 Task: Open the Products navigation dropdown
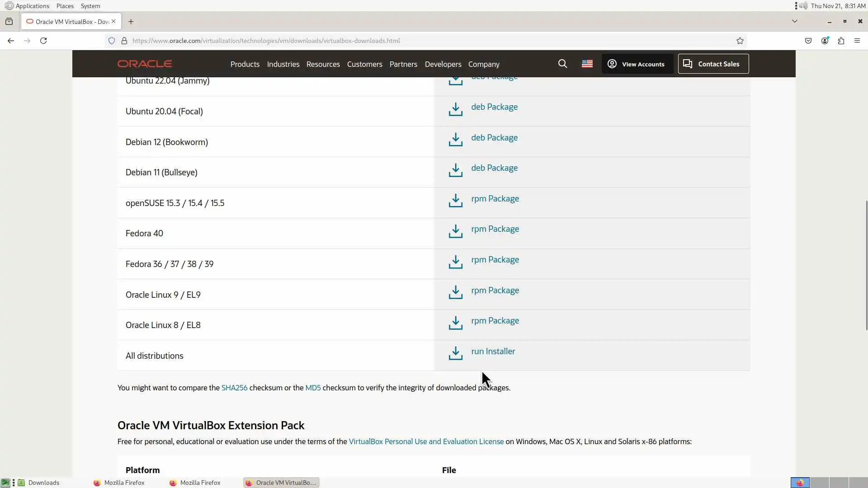click(x=245, y=64)
